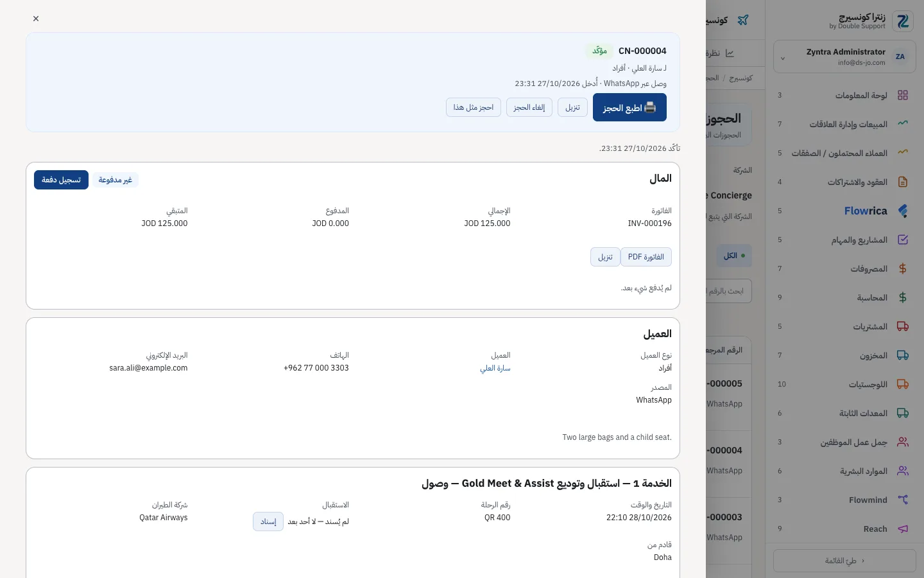Select invoice number INV-000196
The image size is (924, 578).
pyautogui.click(x=650, y=223)
